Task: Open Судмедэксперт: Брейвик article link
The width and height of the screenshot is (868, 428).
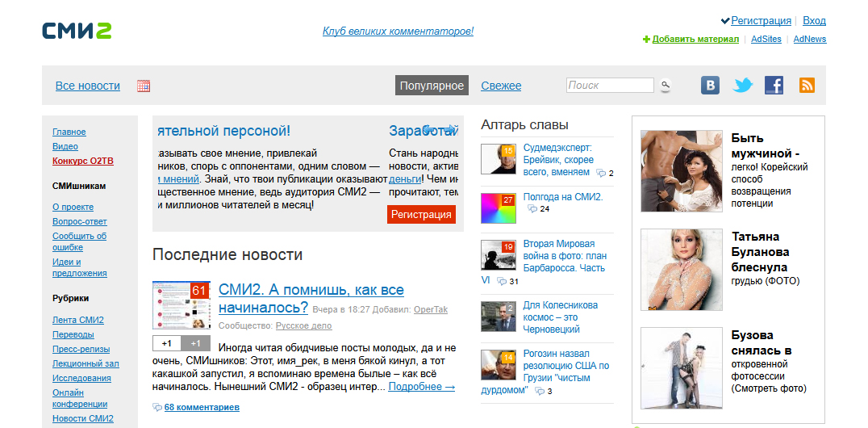Action: point(558,160)
